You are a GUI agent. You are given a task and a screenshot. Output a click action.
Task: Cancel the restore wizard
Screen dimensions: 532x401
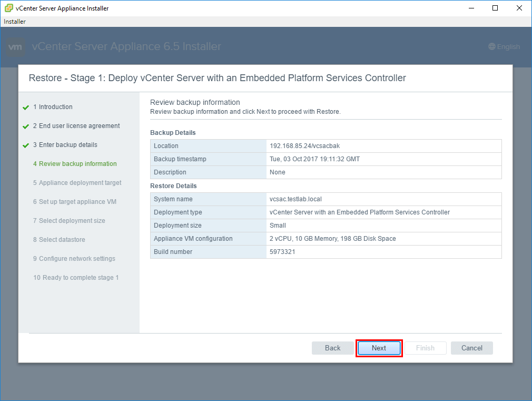tap(471, 348)
